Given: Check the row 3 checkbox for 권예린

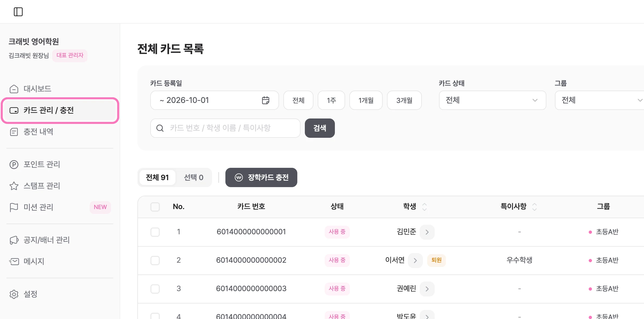Looking at the screenshot, I should coord(155,289).
